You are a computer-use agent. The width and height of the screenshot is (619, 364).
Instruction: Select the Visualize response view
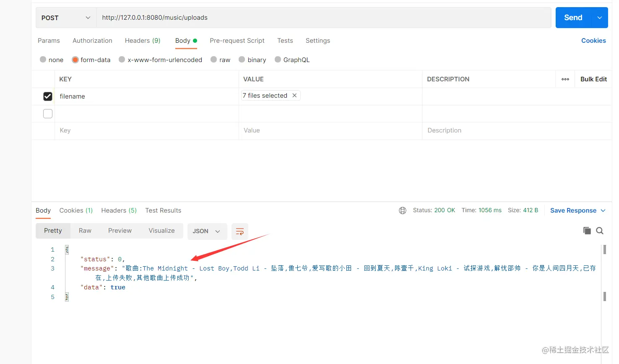161,231
